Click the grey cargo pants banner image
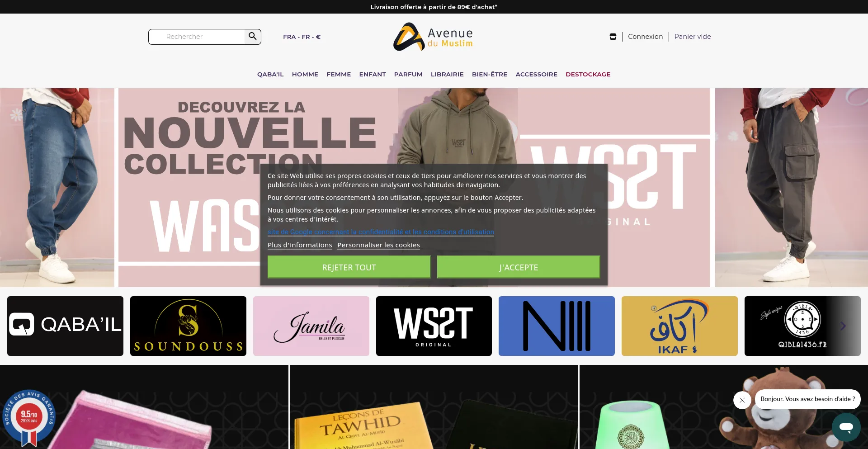The image size is (868, 449). pos(791,188)
